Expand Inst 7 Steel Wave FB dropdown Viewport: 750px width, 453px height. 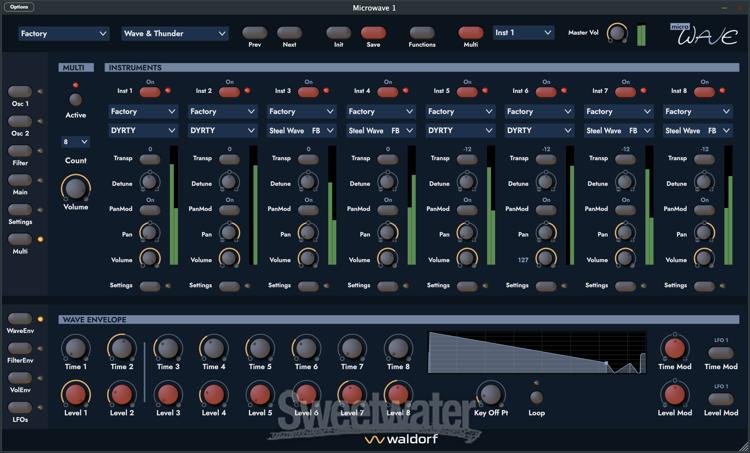[619, 131]
